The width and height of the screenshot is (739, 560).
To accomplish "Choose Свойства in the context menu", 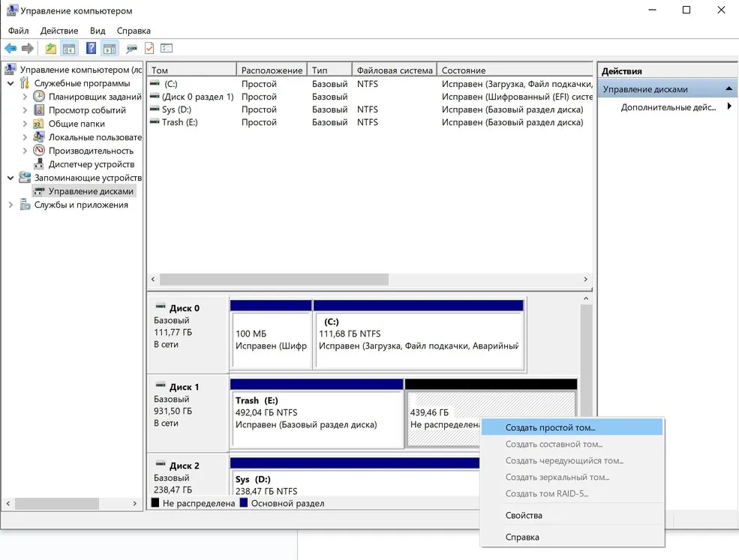I will pos(572,515).
